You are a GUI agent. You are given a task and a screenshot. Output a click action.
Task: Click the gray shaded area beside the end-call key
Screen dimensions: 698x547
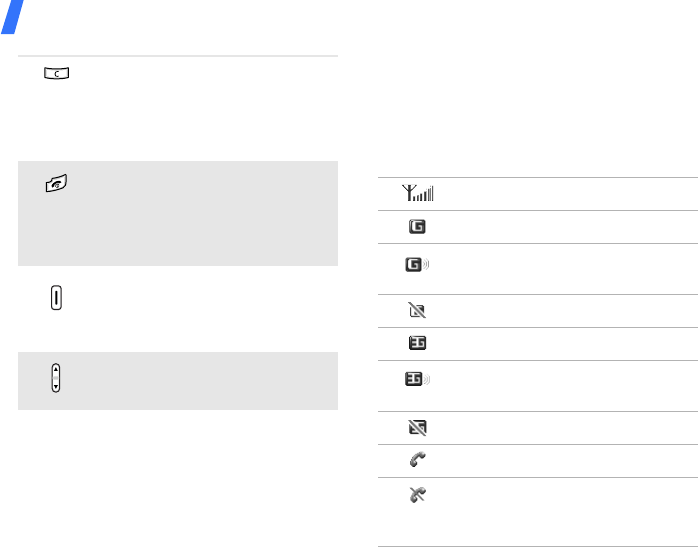point(210,212)
